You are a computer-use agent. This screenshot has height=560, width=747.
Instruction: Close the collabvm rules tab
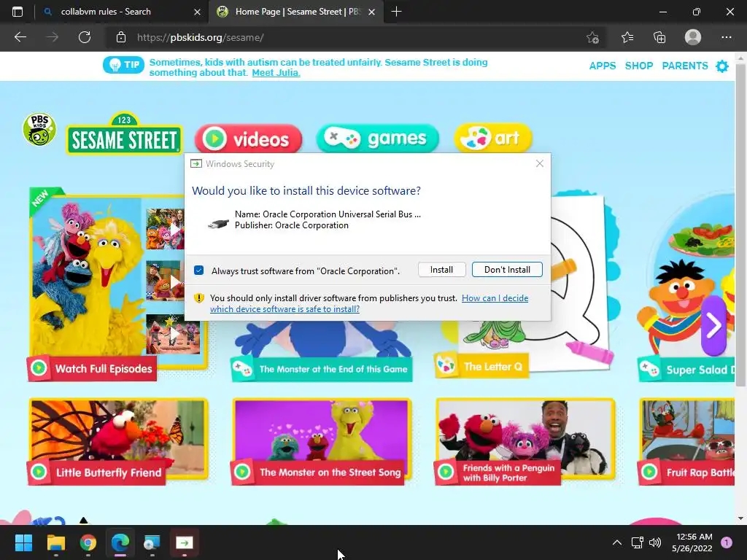[197, 12]
